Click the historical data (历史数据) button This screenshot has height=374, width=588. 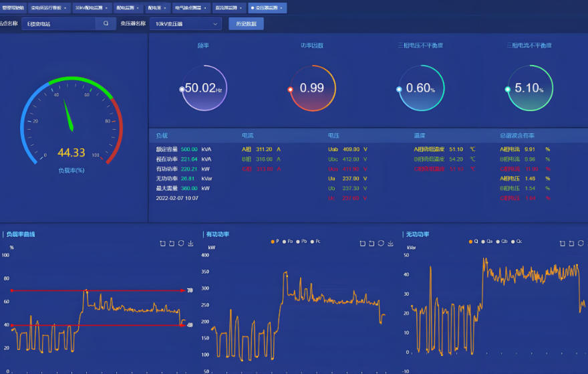(246, 23)
